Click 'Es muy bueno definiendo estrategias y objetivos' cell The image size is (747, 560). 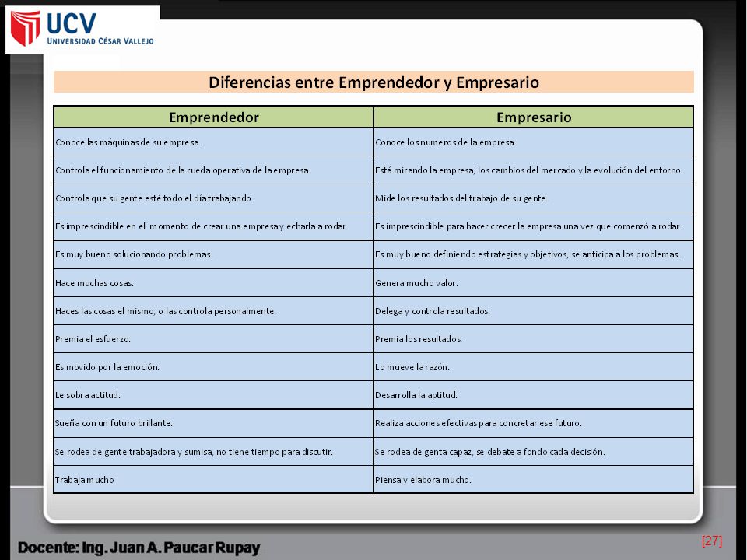(534, 254)
